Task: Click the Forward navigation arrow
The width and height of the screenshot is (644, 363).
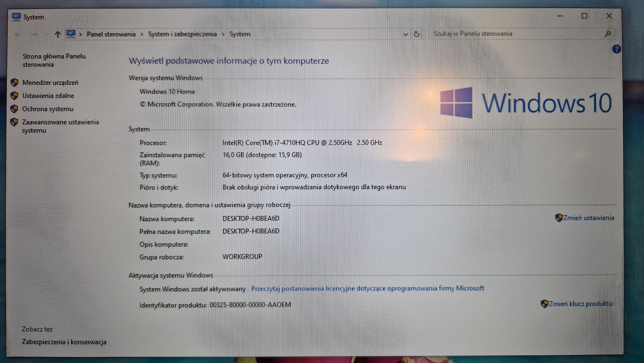Action: click(x=34, y=34)
